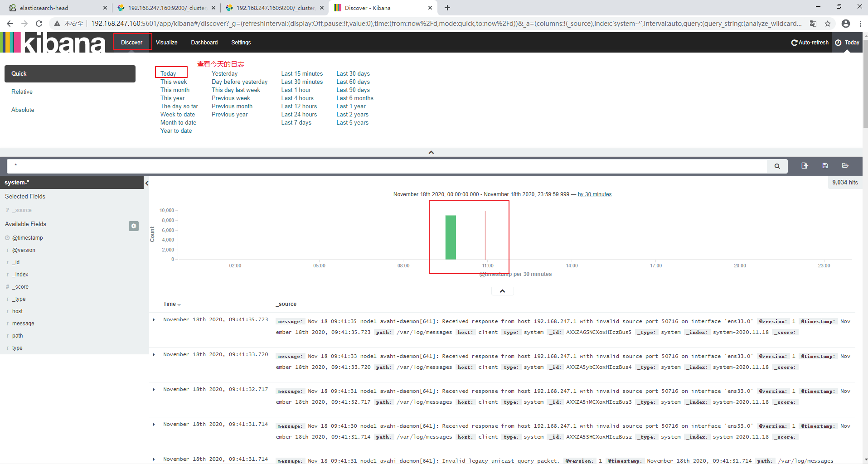
Task: Collapse the histogram chart chevron
Action: click(x=502, y=291)
